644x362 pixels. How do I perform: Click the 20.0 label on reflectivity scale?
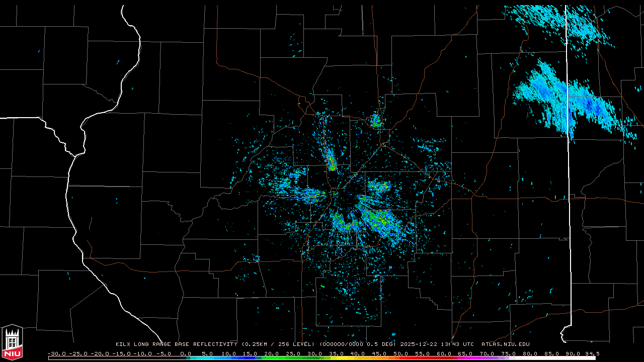click(272, 353)
